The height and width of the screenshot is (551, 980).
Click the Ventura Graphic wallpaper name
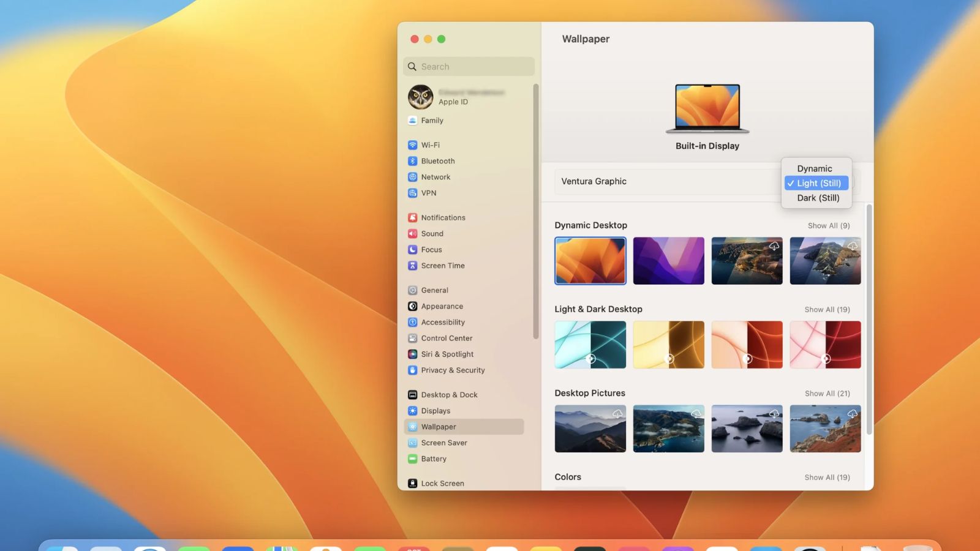pyautogui.click(x=594, y=181)
